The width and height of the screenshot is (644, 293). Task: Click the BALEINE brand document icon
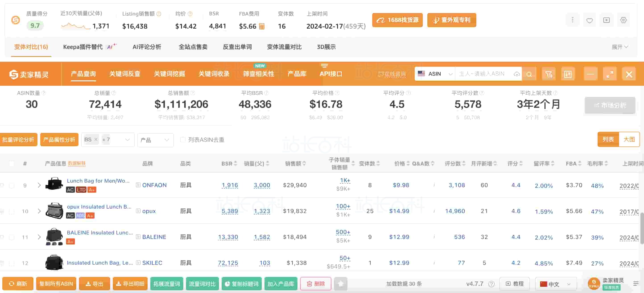pos(138,236)
